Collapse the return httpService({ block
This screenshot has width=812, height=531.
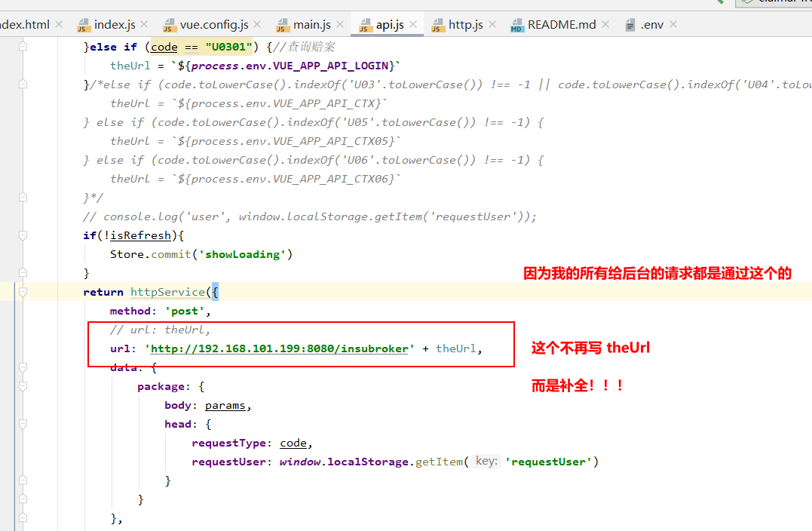click(x=23, y=292)
